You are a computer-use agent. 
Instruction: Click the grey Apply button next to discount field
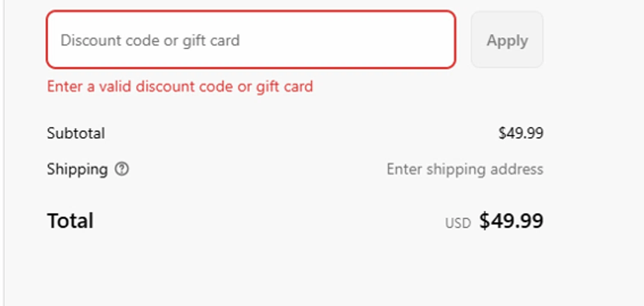coord(507,40)
